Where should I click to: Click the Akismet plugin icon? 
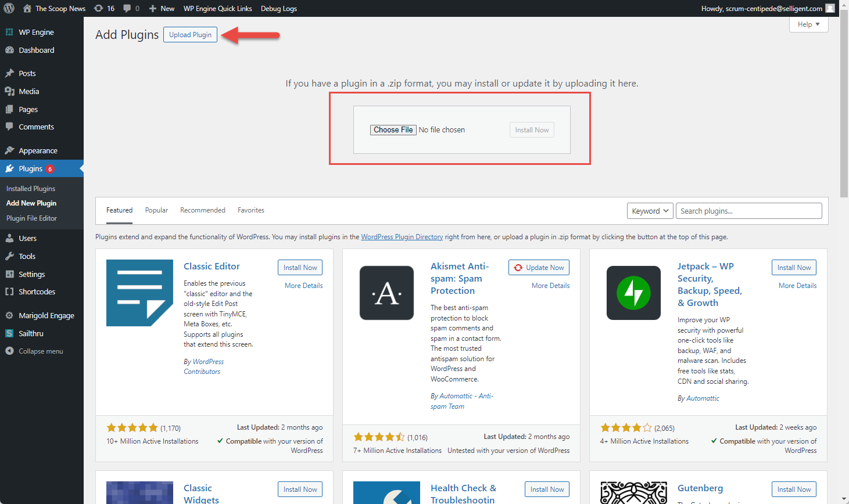click(x=386, y=293)
